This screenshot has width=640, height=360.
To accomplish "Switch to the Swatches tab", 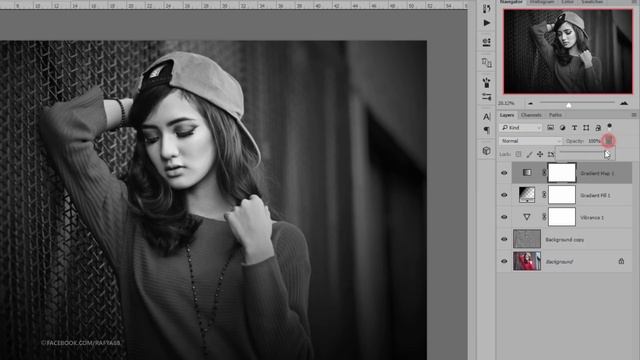I will [x=592, y=2].
